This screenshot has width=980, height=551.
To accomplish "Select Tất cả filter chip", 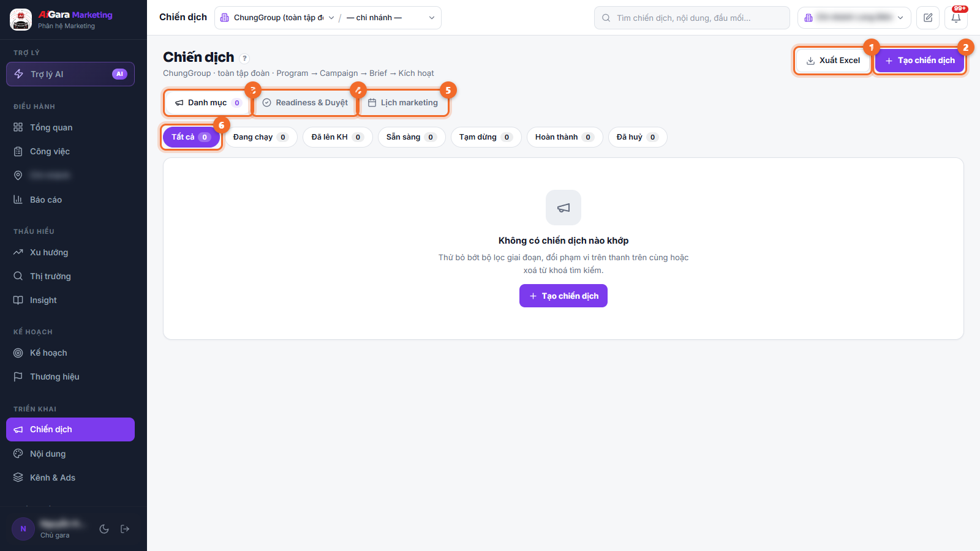I will tap(191, 137).
